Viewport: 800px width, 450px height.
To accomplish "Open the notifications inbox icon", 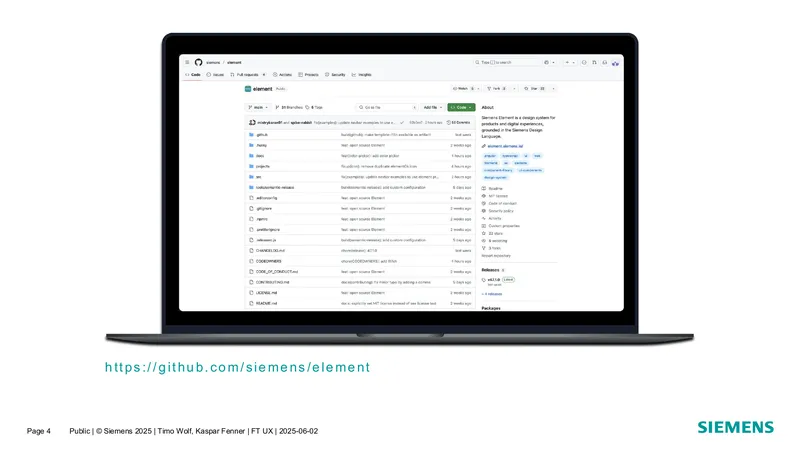I will pyautogui.click(x=605, y=62).
